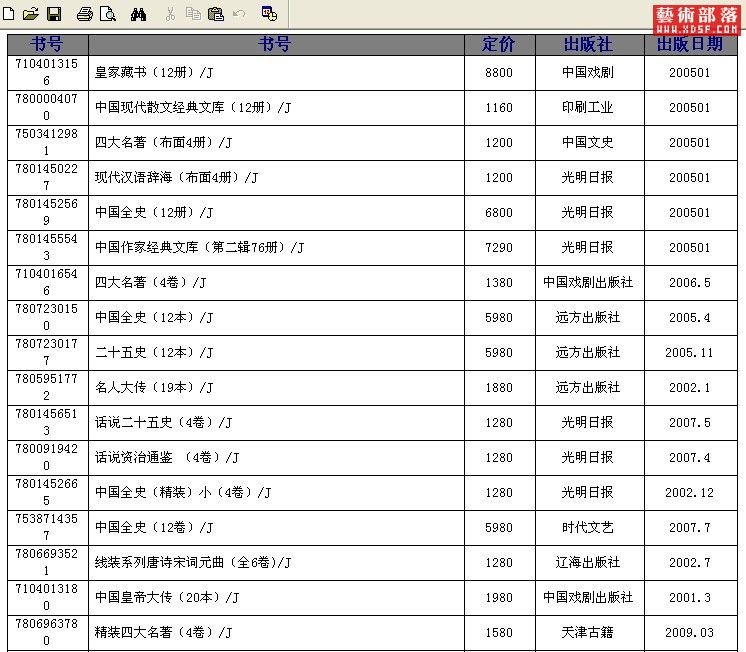Viewport: 746px width, 652px height.
Task: Click the 定价 column header
Action: [500, 44]
